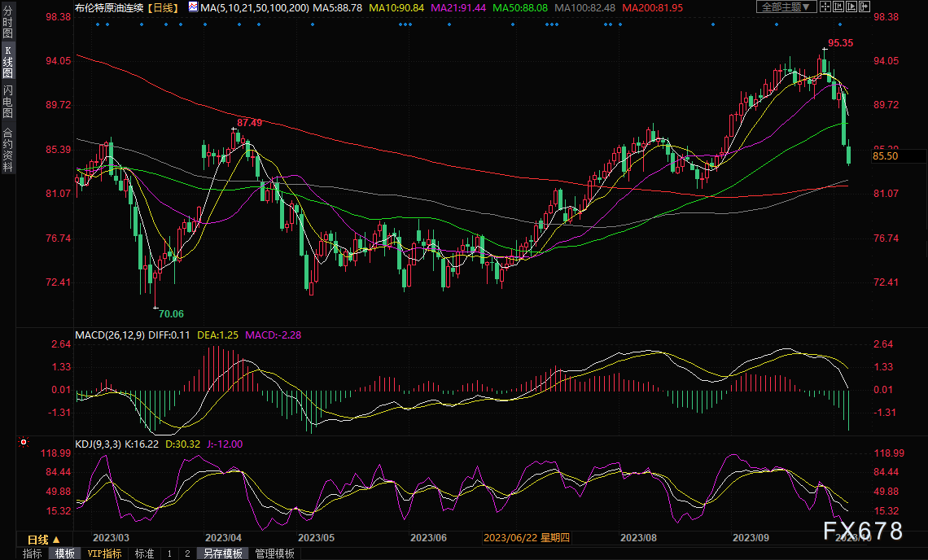The height and width of the screenshot is (560, 928).
Task: Open the 全部主题 theme dropdown
Action: click(786, 7)
